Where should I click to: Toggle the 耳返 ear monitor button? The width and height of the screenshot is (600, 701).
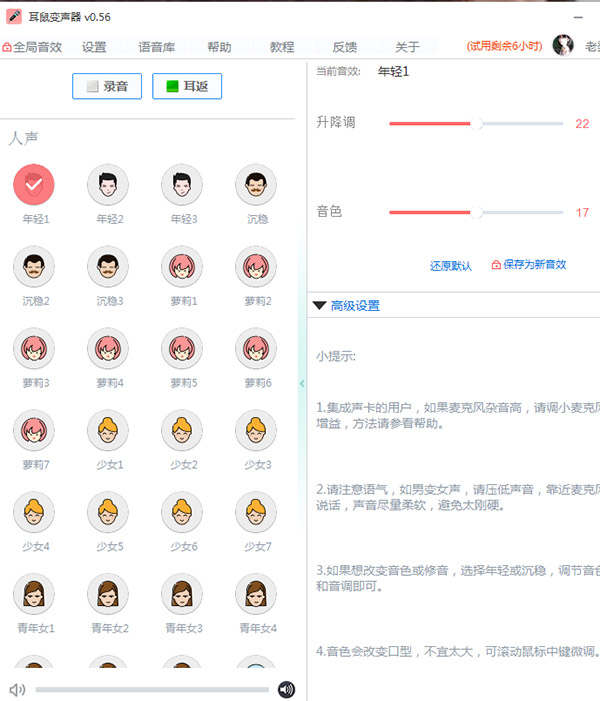click(187, 86)
